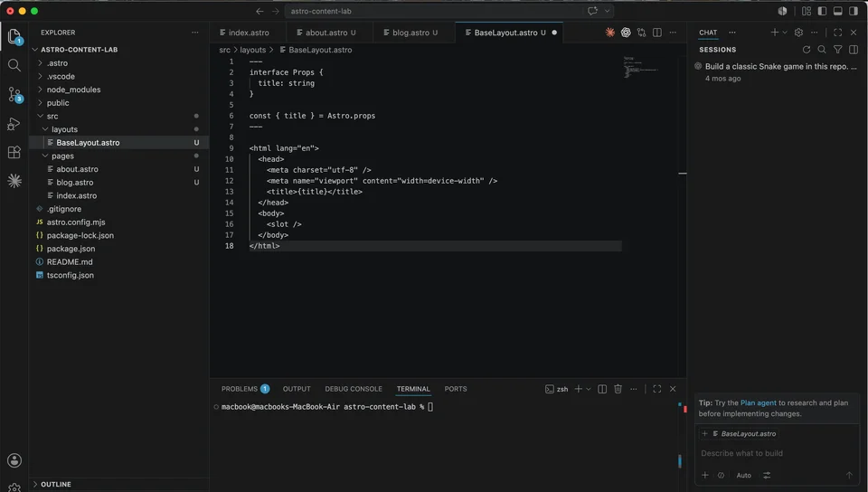The height and width of the screenshot is (492, 868).
Task: Click the Plan agent link in tip
Action: (759, 402)
